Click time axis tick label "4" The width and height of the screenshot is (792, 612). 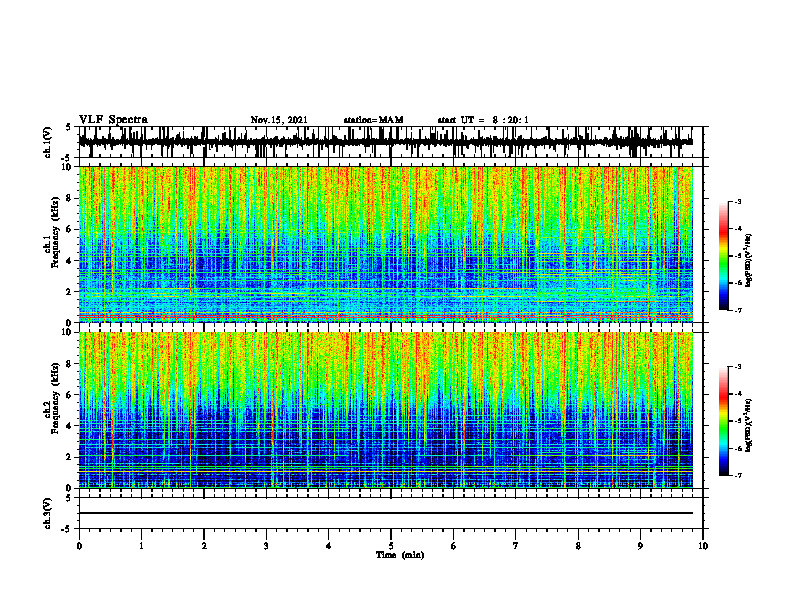(329, 546)
